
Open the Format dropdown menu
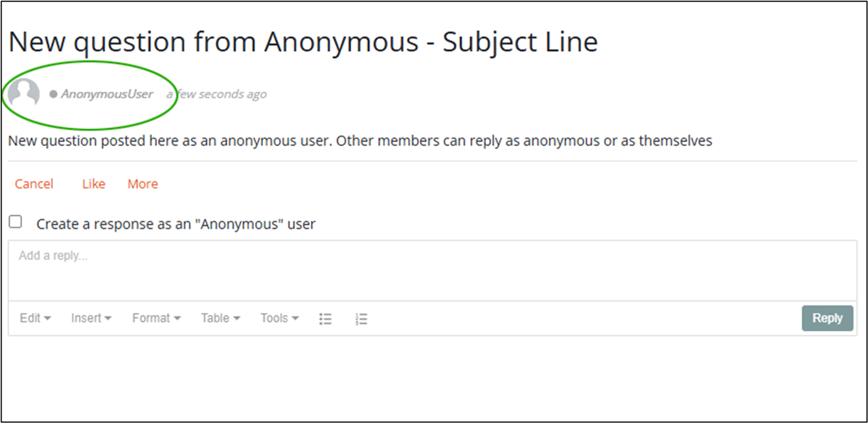click(x=156, y=318)
